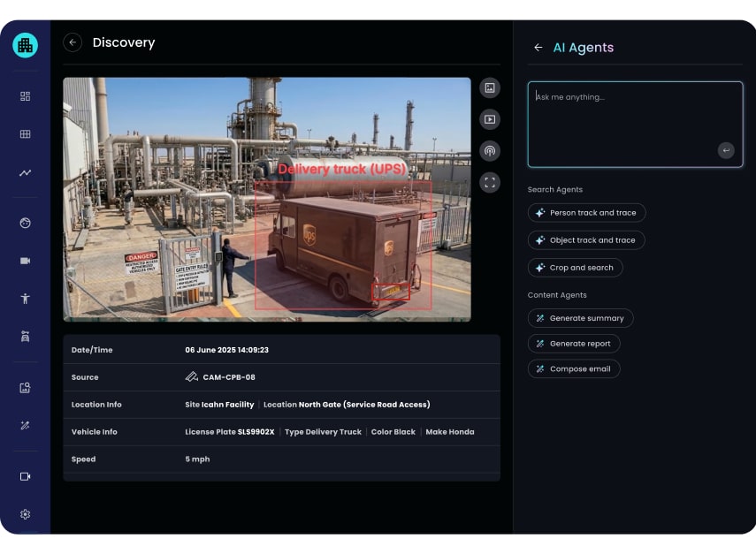Click the source name CAM-CPB-08
This screenshot has height=554, width=756.
point(229,377)
